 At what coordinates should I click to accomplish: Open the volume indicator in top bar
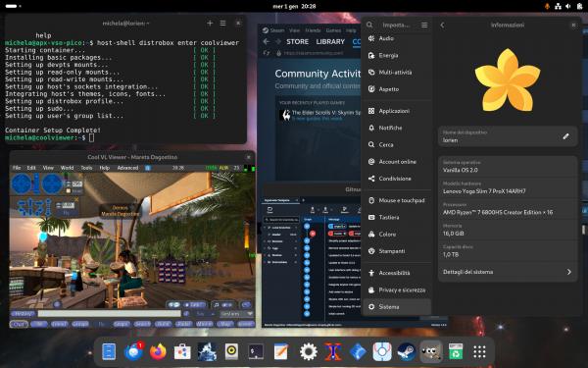(568, 6)
